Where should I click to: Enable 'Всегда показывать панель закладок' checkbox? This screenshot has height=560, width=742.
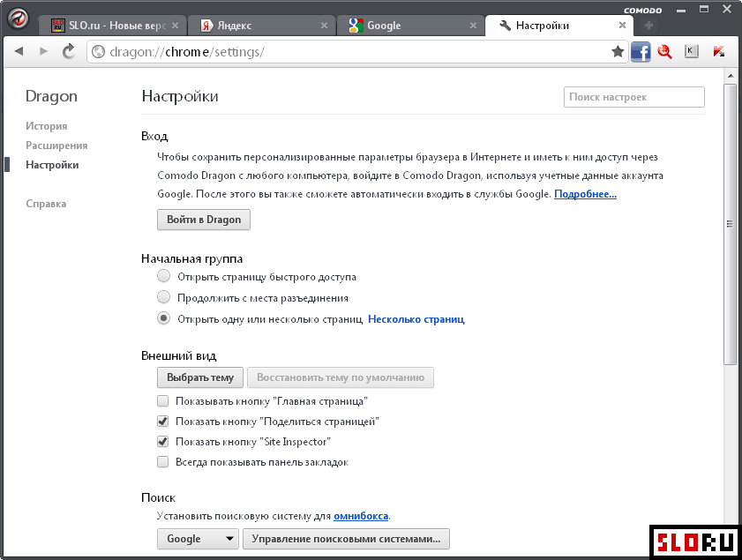(x=163, y=461)
